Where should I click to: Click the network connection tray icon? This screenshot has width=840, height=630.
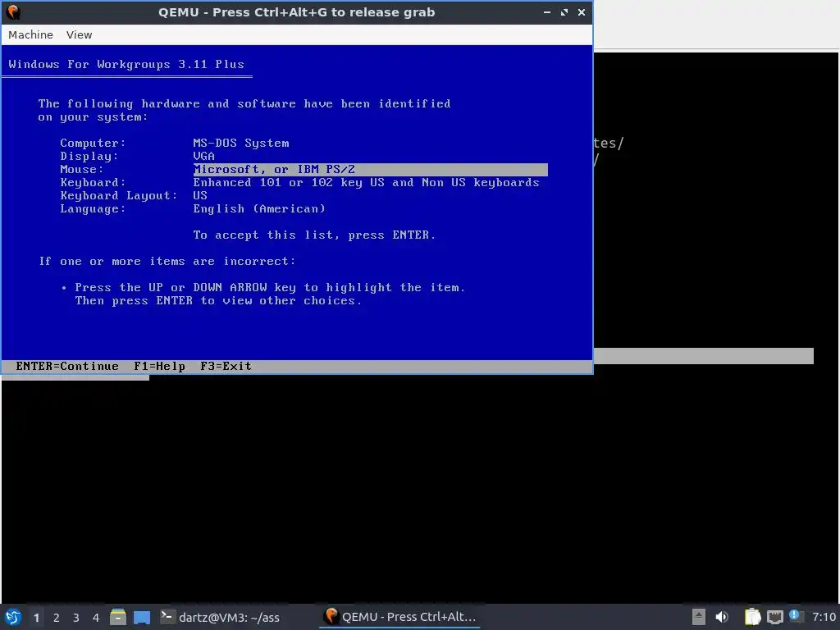tap(774, 618)
